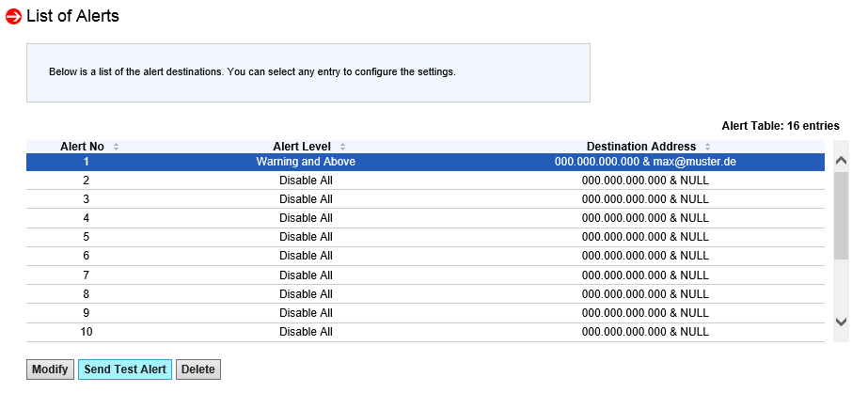Click the Modify button

(50, 369)
